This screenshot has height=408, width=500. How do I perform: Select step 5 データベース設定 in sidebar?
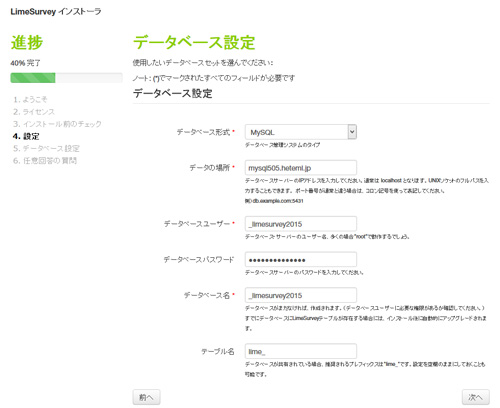pos(46,148)
